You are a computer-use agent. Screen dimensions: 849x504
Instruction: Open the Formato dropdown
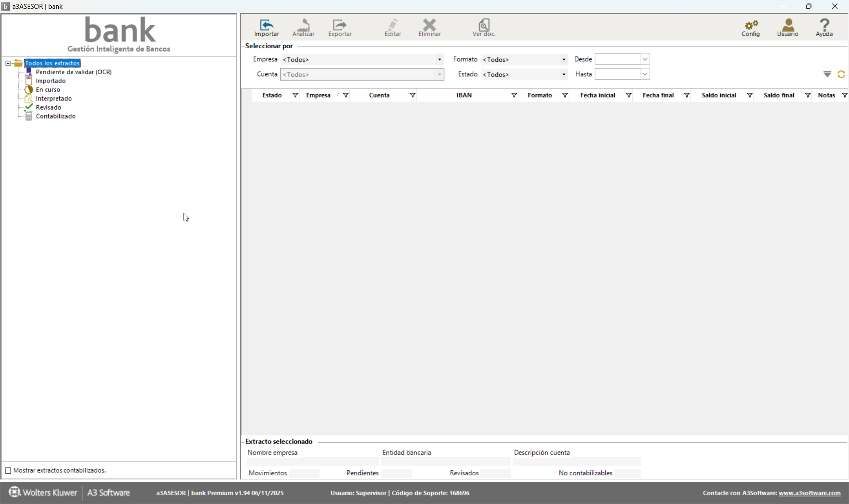tap(564, 60)
